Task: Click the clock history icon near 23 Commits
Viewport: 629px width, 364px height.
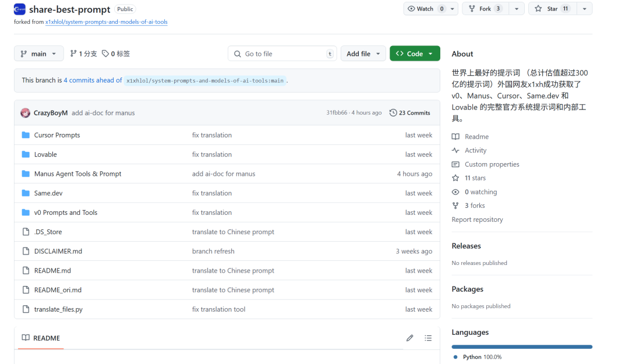Action: click(393, 113)
